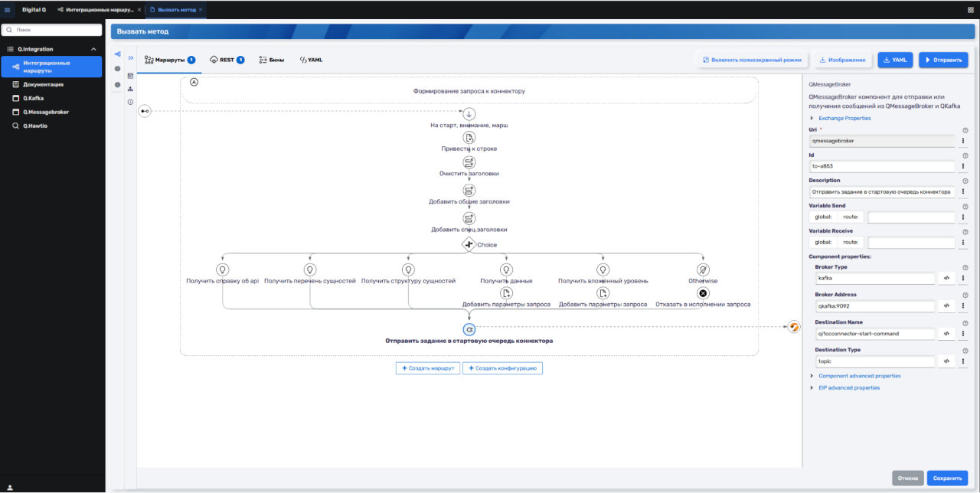Viewport: 980px width, 493px height.
Task: Click the Id input field
Action: point(882,166)
